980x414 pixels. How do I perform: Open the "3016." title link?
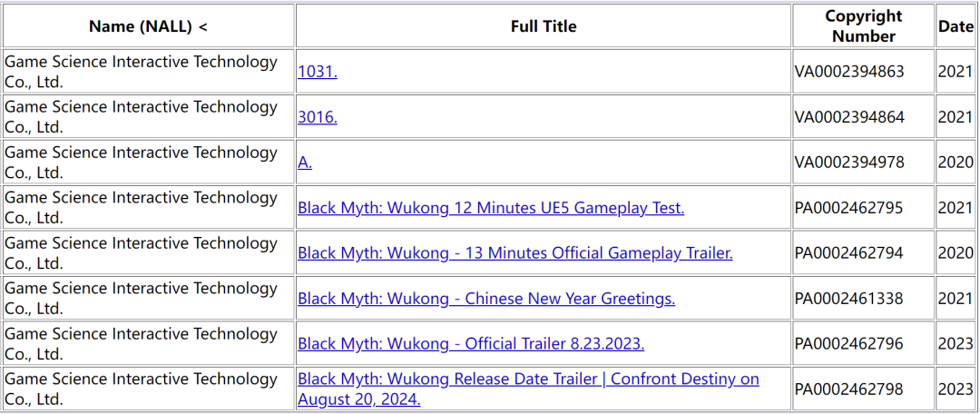(x=317, y=117)
